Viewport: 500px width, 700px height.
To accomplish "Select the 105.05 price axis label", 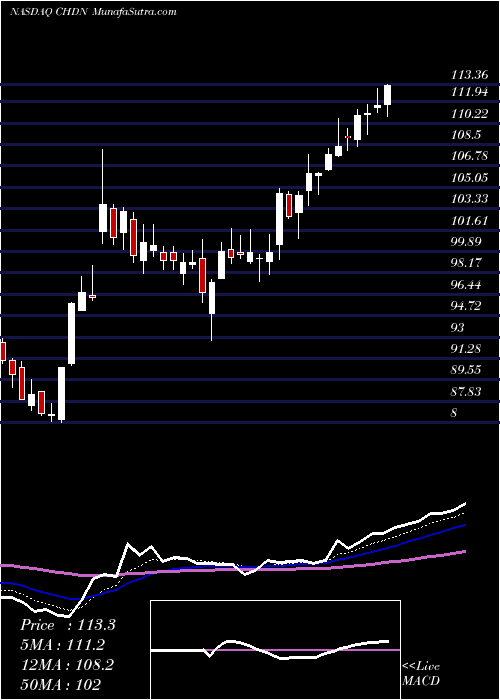I will point(469,178).
